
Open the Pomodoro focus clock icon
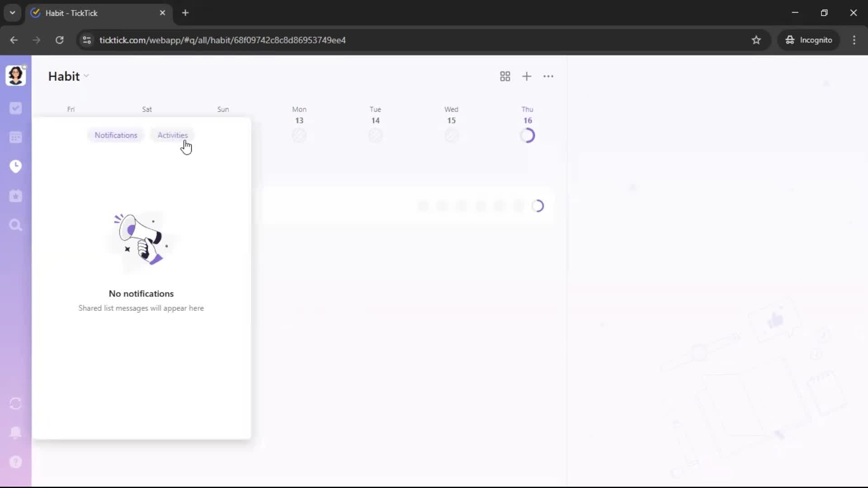pyautogui.click(x=15, y=166)
